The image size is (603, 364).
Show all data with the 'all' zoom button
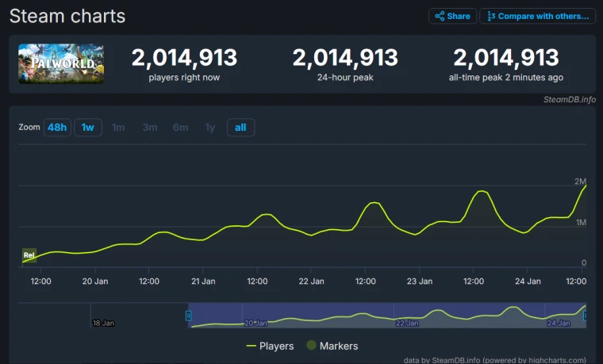(x=240, y=128)
